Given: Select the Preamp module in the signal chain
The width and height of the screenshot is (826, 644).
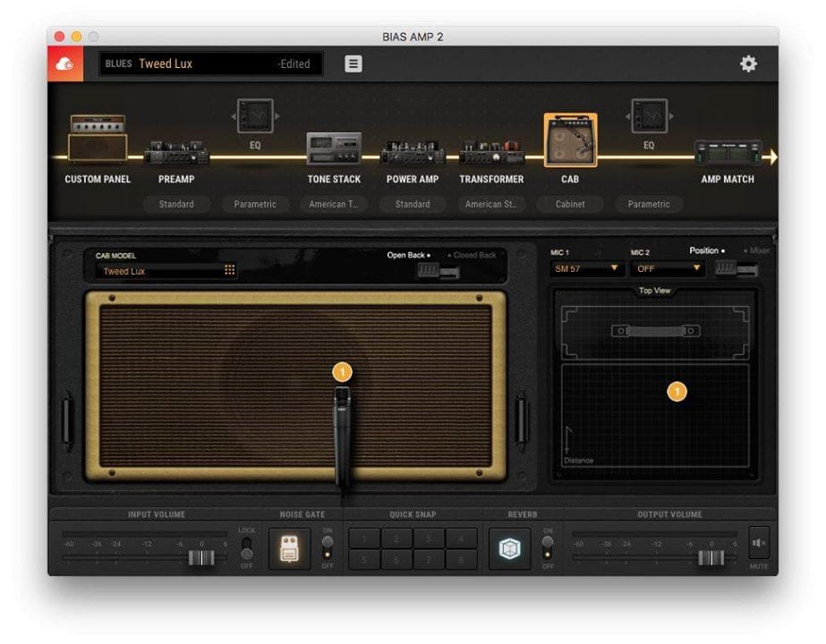Looking at the screenshot, I should (176, 152).
